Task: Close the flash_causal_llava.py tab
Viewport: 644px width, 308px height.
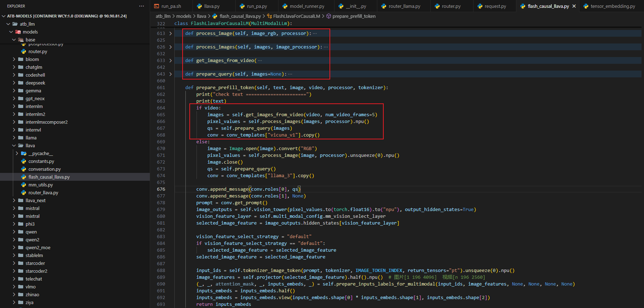Action: coord(574,6)
